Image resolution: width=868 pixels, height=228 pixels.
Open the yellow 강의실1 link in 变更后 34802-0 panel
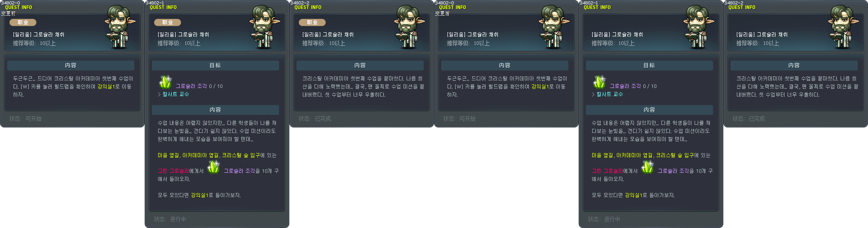tap(540, 87)
